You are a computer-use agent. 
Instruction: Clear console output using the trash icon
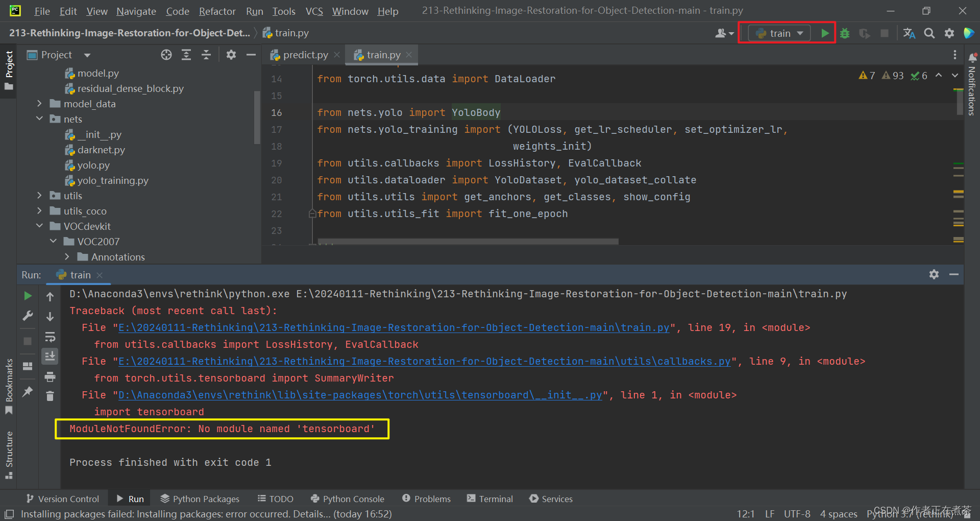coord(50,396)
